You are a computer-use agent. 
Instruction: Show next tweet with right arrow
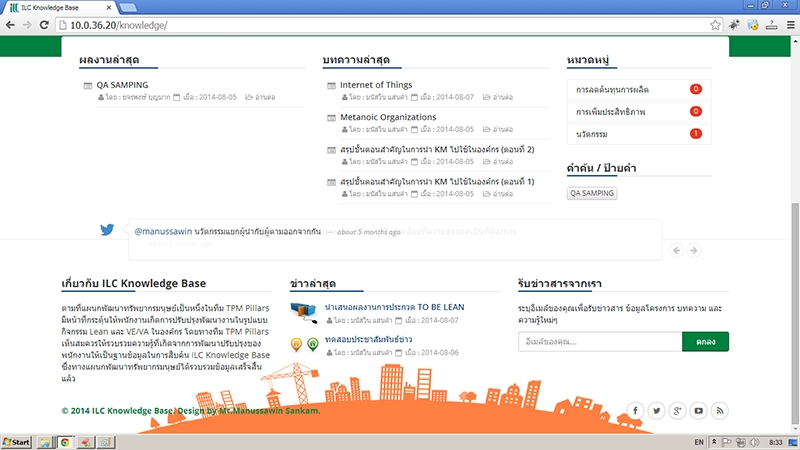(693, 251)
